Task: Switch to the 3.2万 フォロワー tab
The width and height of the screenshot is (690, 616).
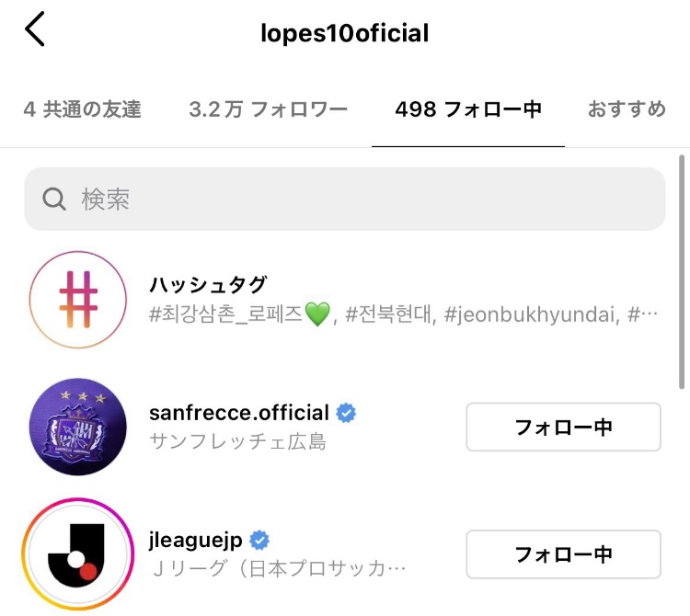Action: (268, 109)
